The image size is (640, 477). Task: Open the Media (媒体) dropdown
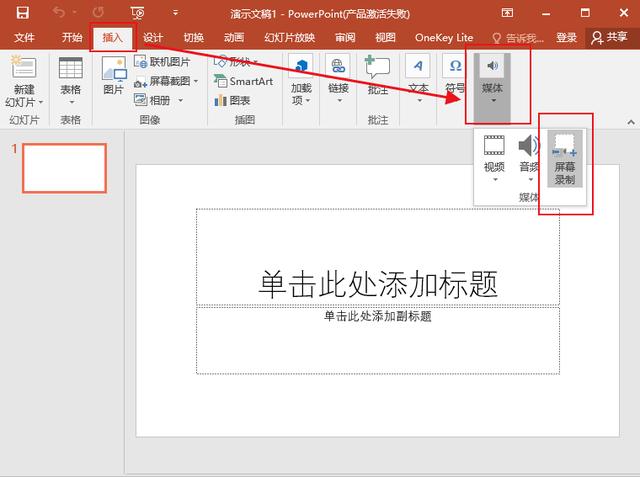(492, 80)
